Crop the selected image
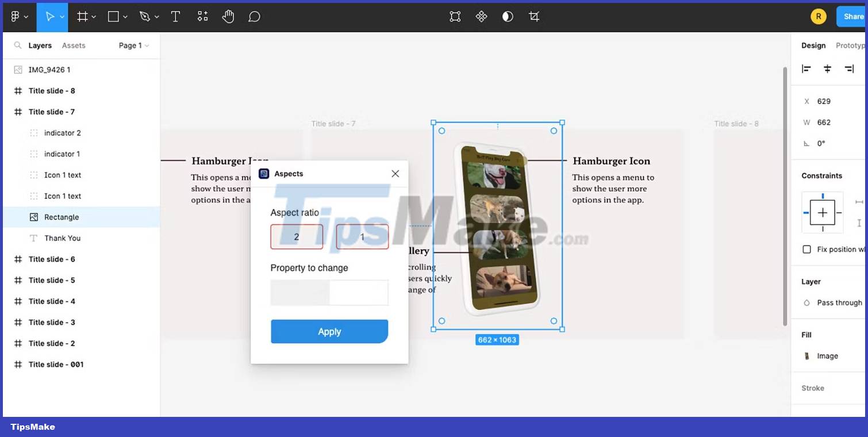Viewport: 868px width, 437px height. coord(534,16)
